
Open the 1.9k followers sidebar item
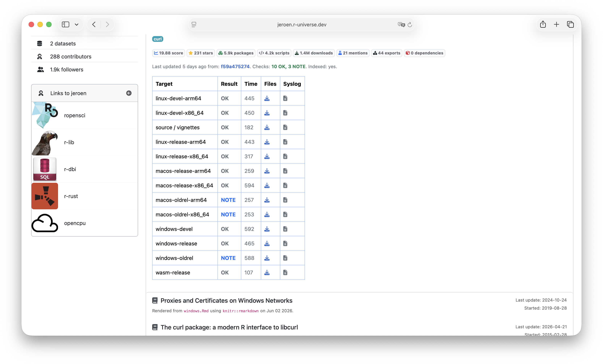pyautogui.click(x=84, y=70)
